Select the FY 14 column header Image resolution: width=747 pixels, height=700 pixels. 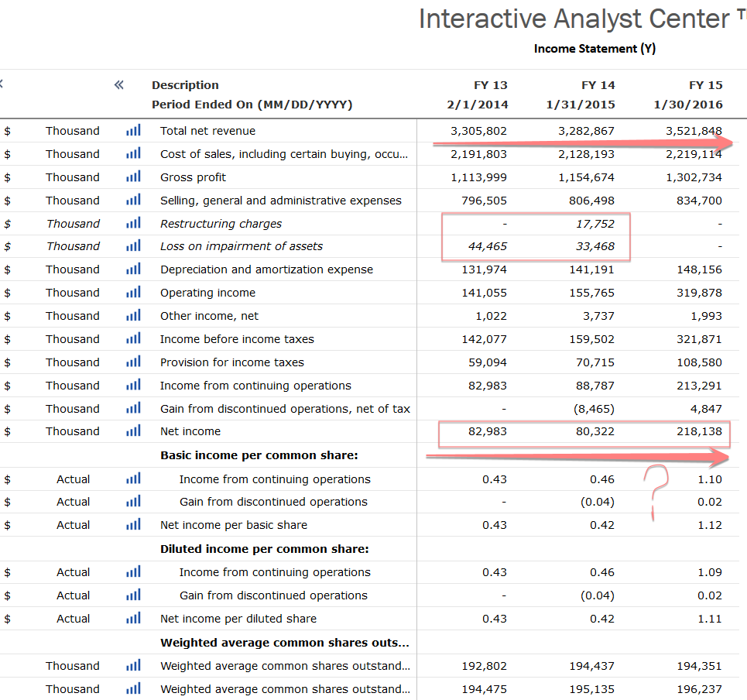pos(598,85)
